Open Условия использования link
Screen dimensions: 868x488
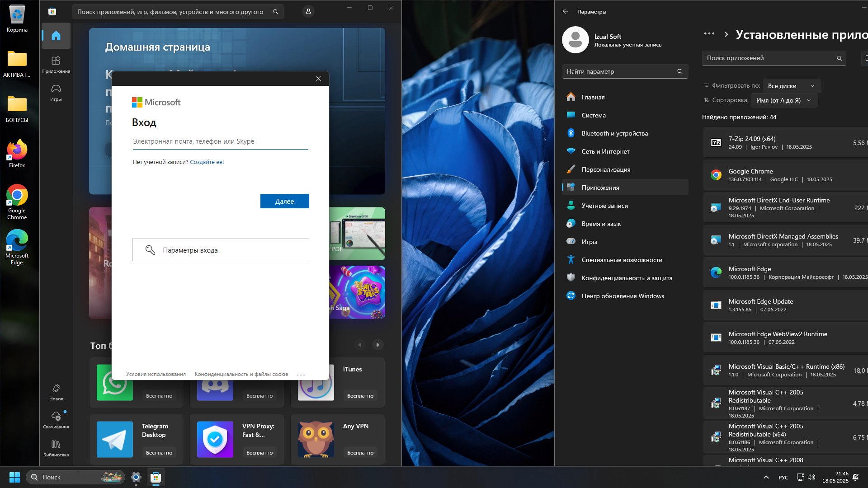click(156, 374)
